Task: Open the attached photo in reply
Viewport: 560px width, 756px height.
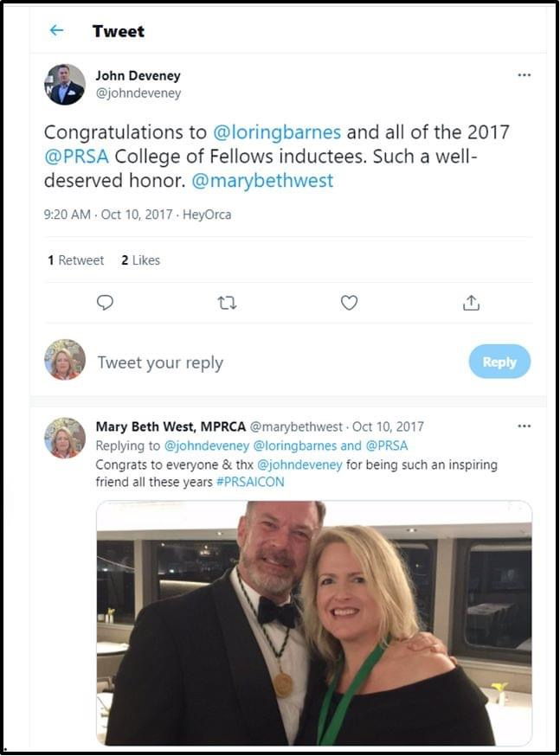Action: (x=313, y=623)
